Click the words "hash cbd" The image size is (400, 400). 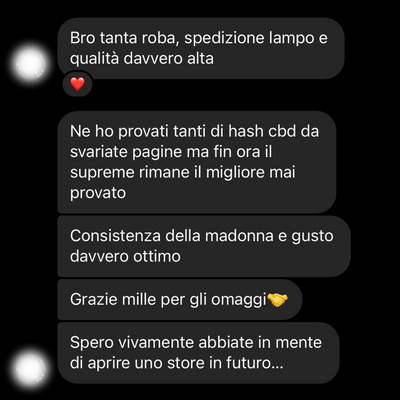click(x=262, y=131)
